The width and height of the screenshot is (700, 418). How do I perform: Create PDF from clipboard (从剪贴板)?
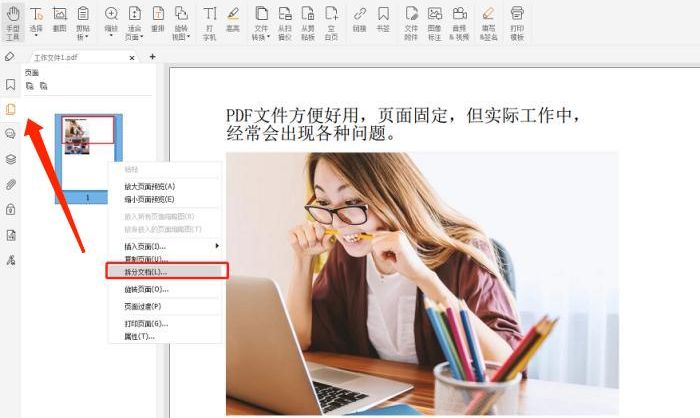point(308,23)
